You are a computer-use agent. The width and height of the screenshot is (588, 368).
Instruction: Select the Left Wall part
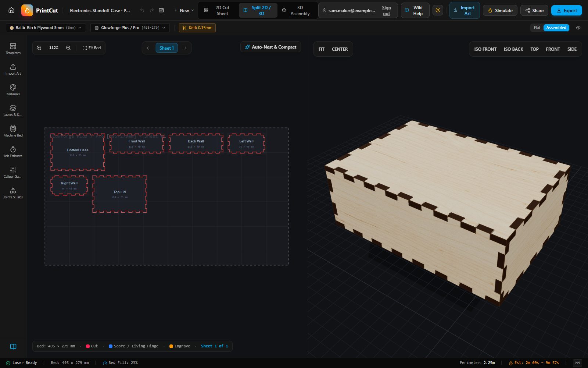tap(246, 143)
